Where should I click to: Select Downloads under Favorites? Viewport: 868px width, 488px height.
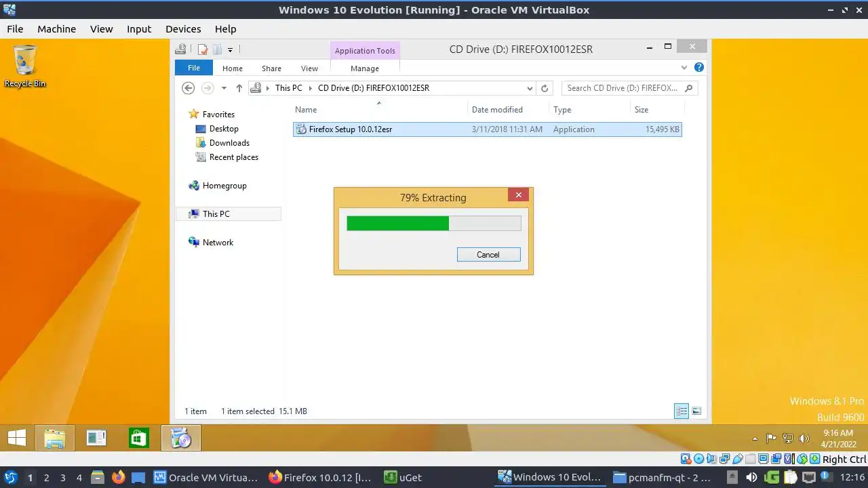tap(222, 143)
